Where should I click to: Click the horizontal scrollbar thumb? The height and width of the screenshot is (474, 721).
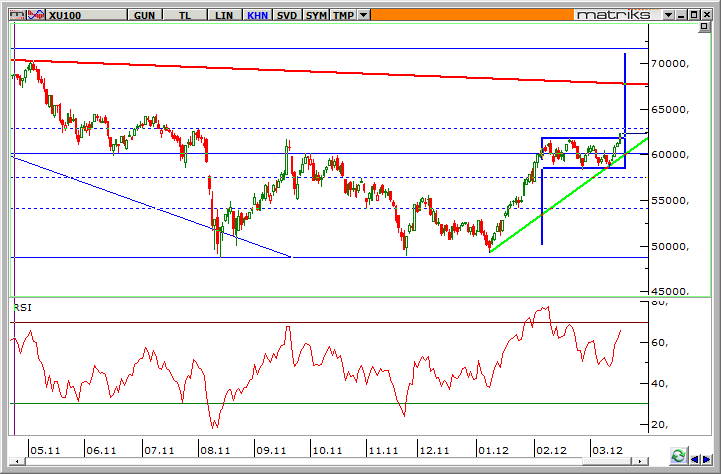pos(607,461)
